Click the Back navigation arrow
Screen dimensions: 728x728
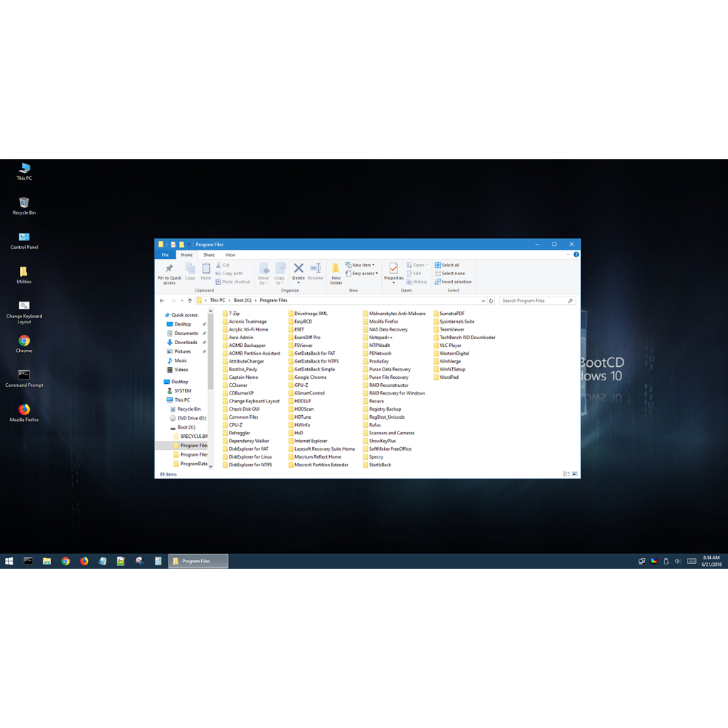click(x=162, y=301)
